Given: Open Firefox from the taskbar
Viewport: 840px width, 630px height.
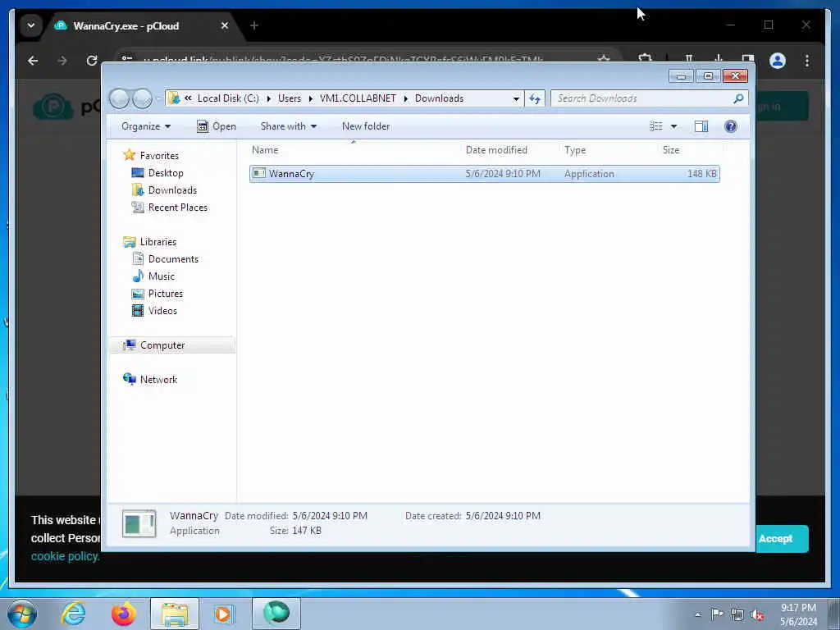Looking at the screenshot, I should [x=123, y=614].
